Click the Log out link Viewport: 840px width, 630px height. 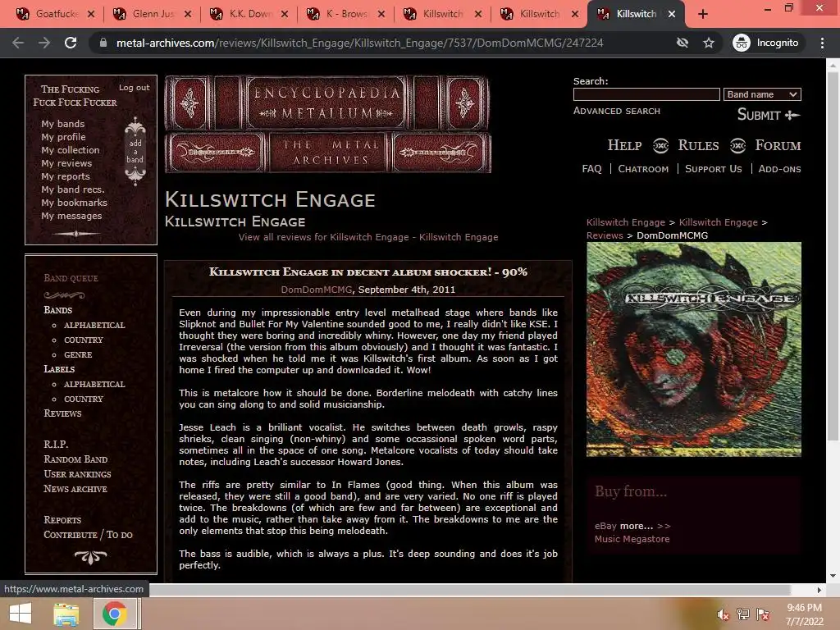(134, 87)
